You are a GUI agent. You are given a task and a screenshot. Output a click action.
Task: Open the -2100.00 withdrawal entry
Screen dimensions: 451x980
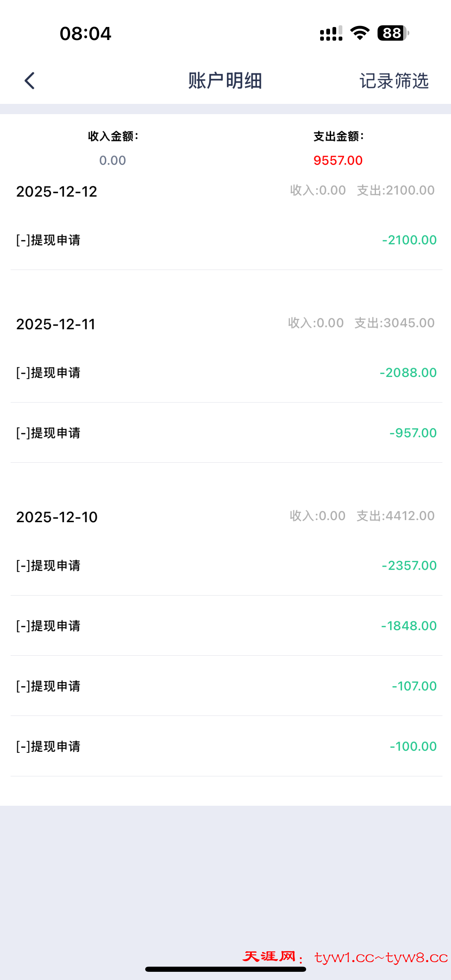click(226, 240)
